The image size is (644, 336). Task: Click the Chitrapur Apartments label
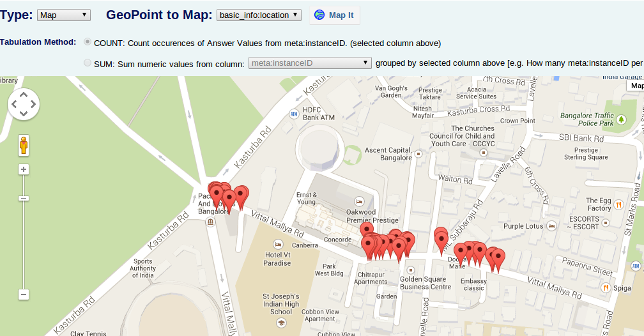[371, 278]
